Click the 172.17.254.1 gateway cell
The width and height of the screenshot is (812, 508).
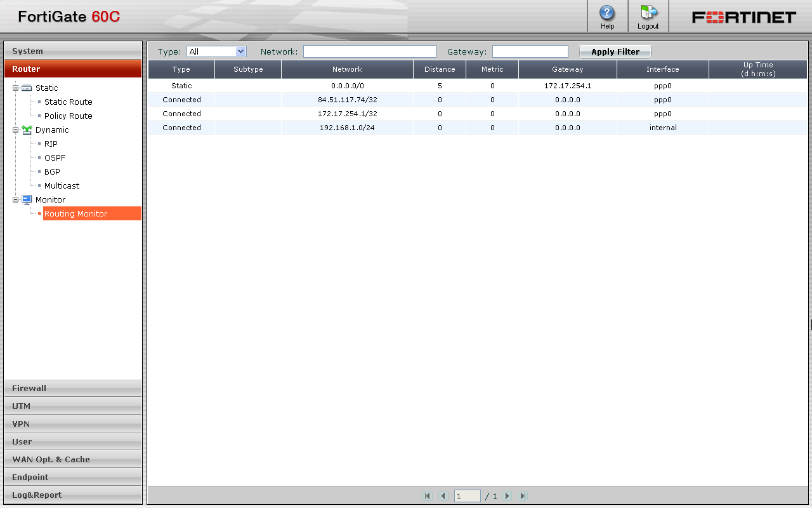568,86
